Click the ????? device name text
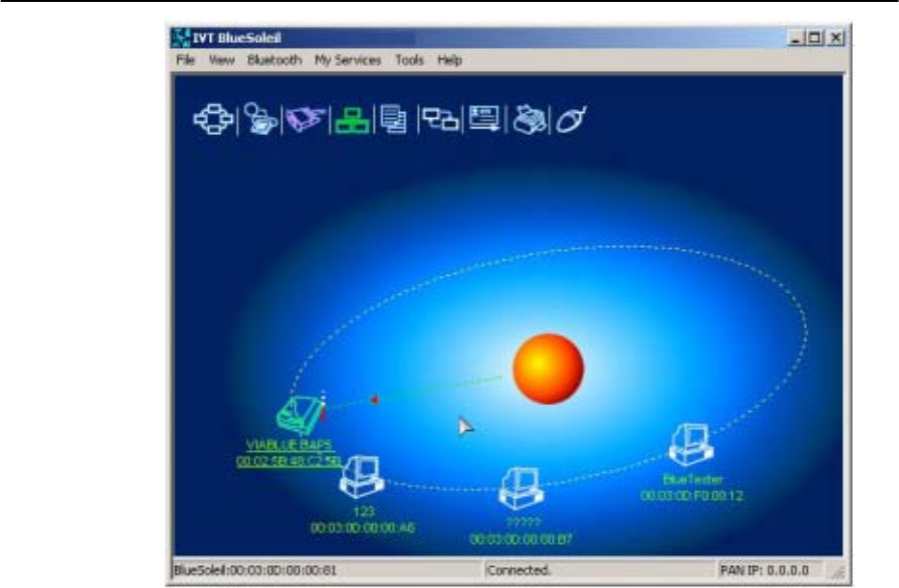Image resolution: width=899 pixels, height=588 pixels. 523,523
